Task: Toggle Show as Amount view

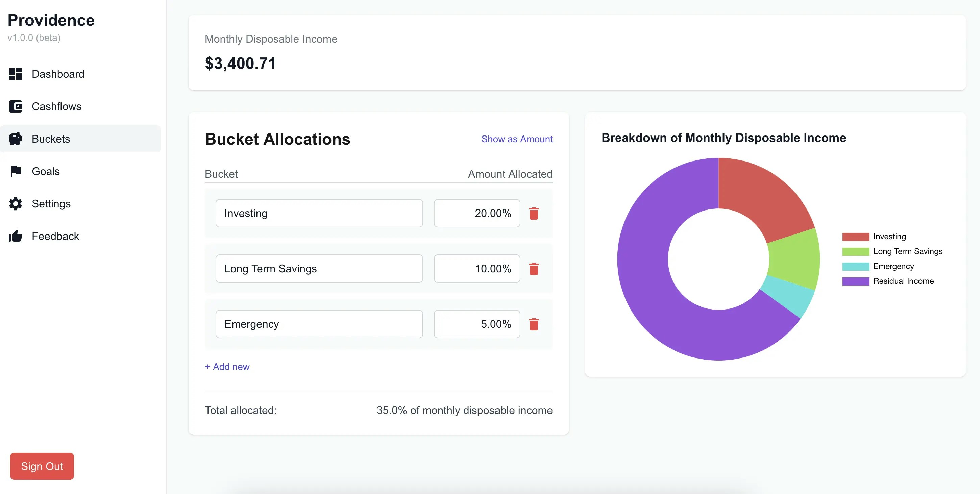Action: (x=517, y=139)
